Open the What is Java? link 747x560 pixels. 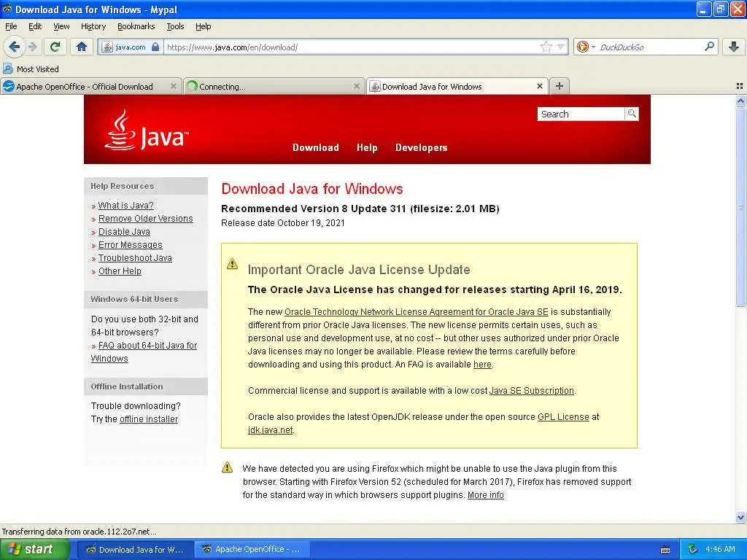(x=125, y=205)
